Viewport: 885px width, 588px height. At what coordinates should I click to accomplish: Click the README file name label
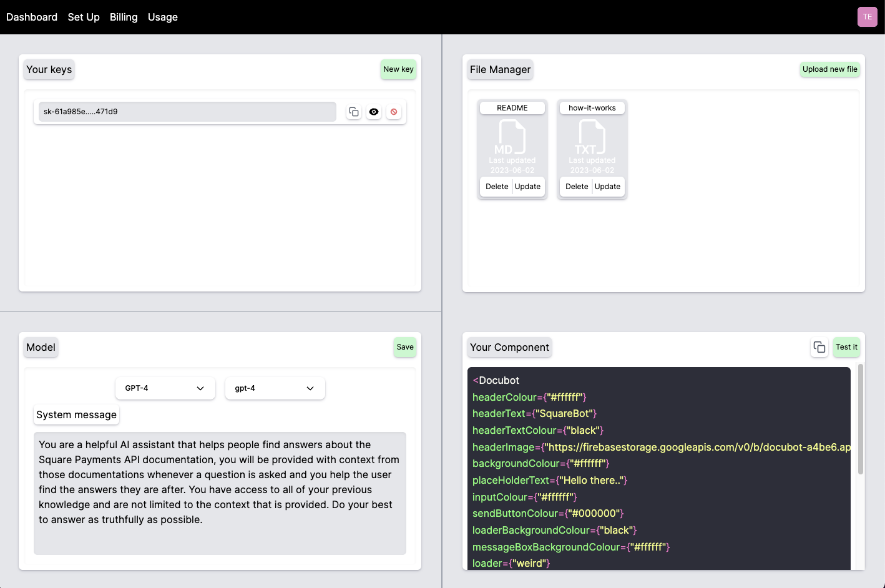click(x=512, y=108)
